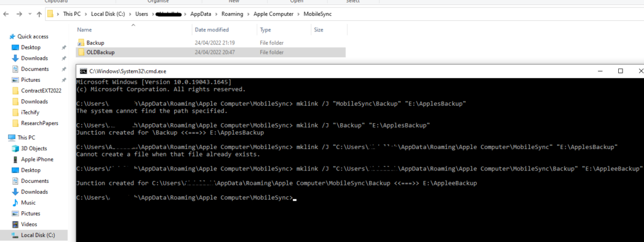The width and height of the screenshot is (644, 242).
Task: Open Videos folder in sidebar
Action: coord(29,224)
